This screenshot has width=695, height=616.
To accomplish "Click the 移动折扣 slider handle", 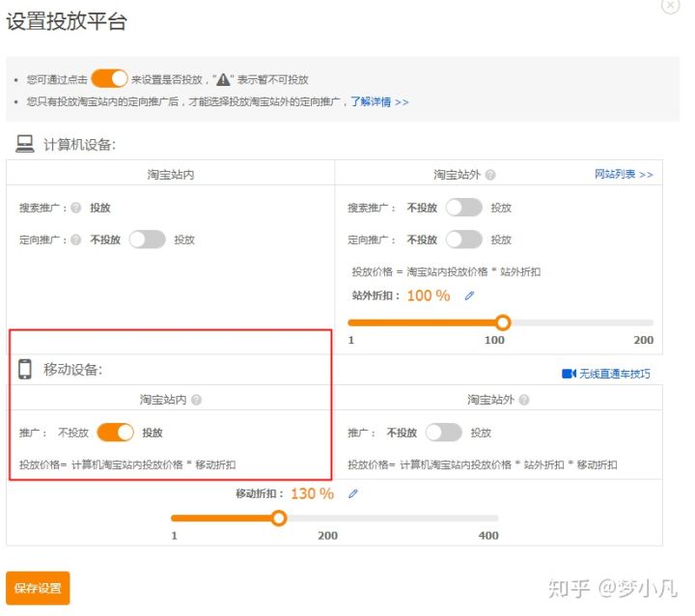I will [x=279, y=518].
